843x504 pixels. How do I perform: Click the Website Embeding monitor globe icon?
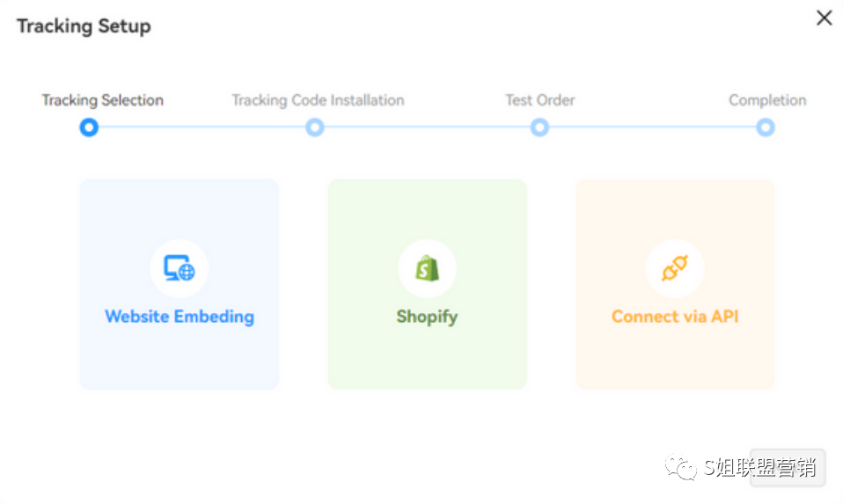(x=179, y=268)
